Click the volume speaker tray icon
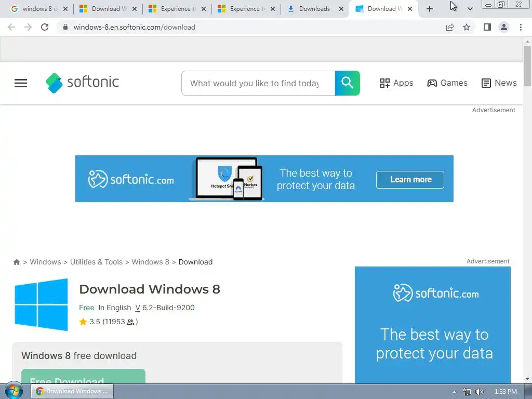532x399 pixels. [479, 392]
